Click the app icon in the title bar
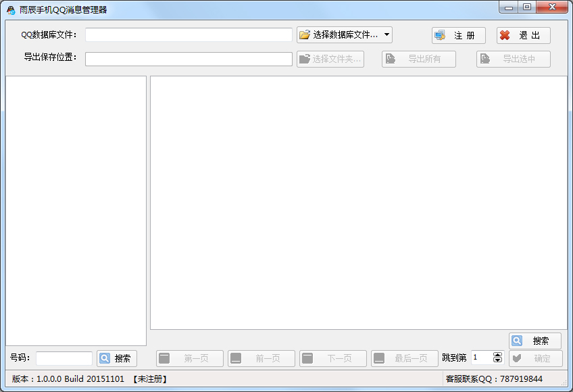The height and width of the screenshot is (392, 573). [9, 7]
